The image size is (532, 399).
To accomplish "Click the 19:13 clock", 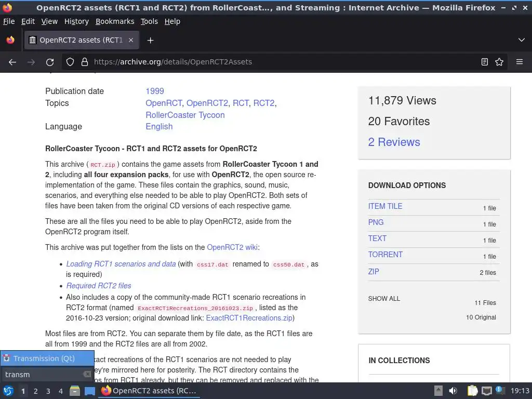I will (520, 391).
